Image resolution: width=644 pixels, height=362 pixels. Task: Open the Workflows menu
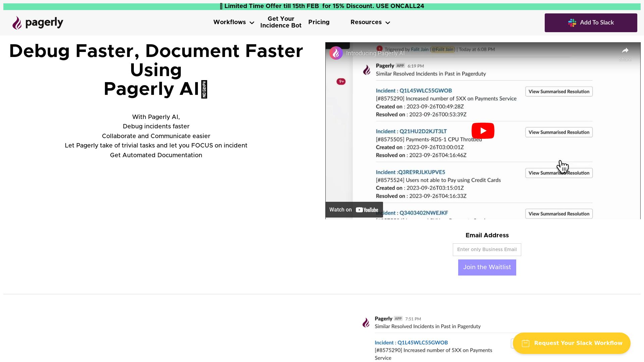click(x=229, y=22)
